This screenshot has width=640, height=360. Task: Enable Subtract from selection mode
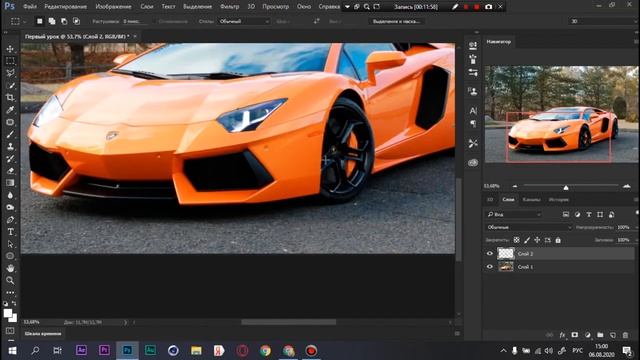[64, 21]
